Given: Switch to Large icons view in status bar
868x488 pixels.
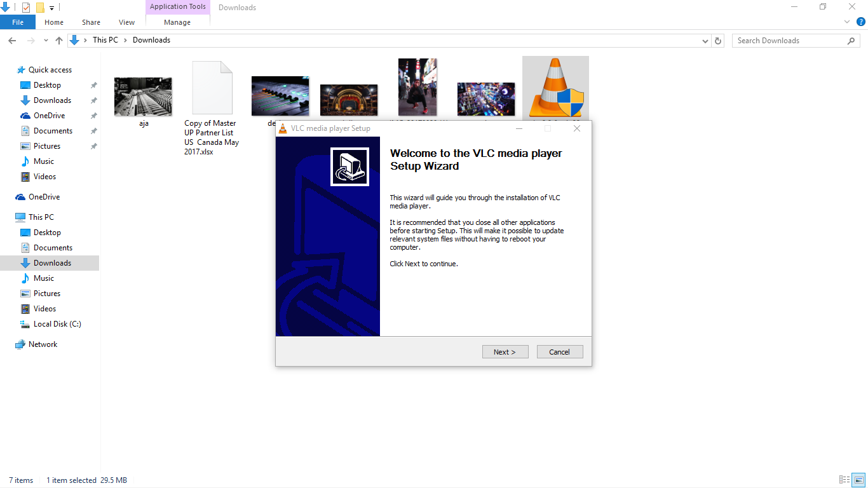Looking at the screenshot, I should click(858, 480).
